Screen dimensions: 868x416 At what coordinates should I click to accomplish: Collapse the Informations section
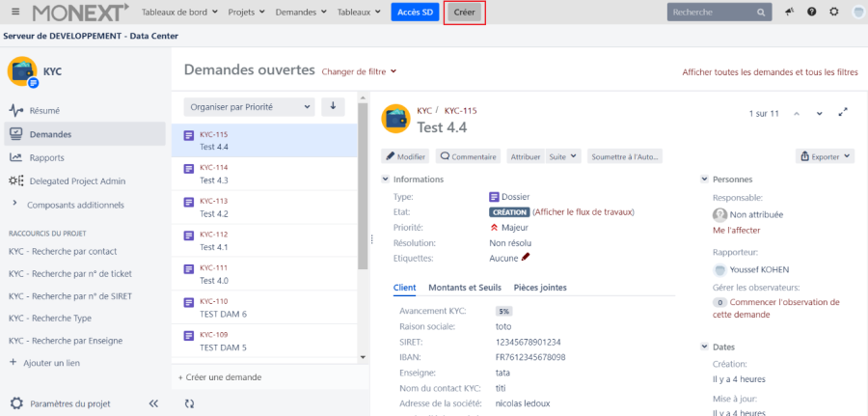click(386, 180)
